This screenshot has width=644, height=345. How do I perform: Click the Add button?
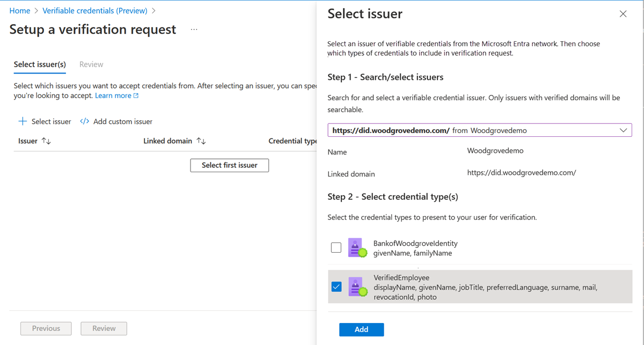pos(361,329)
